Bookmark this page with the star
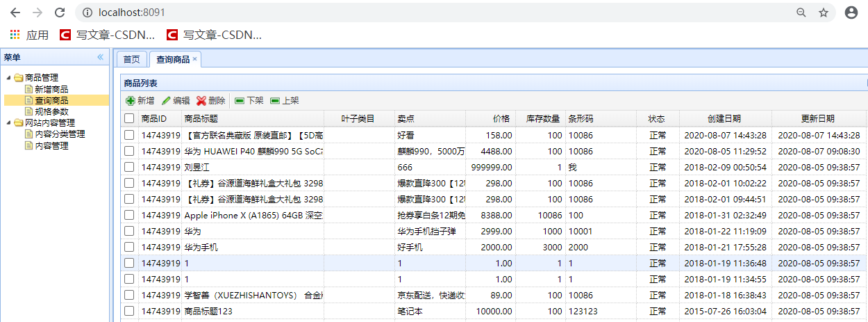 pos(824,13)
